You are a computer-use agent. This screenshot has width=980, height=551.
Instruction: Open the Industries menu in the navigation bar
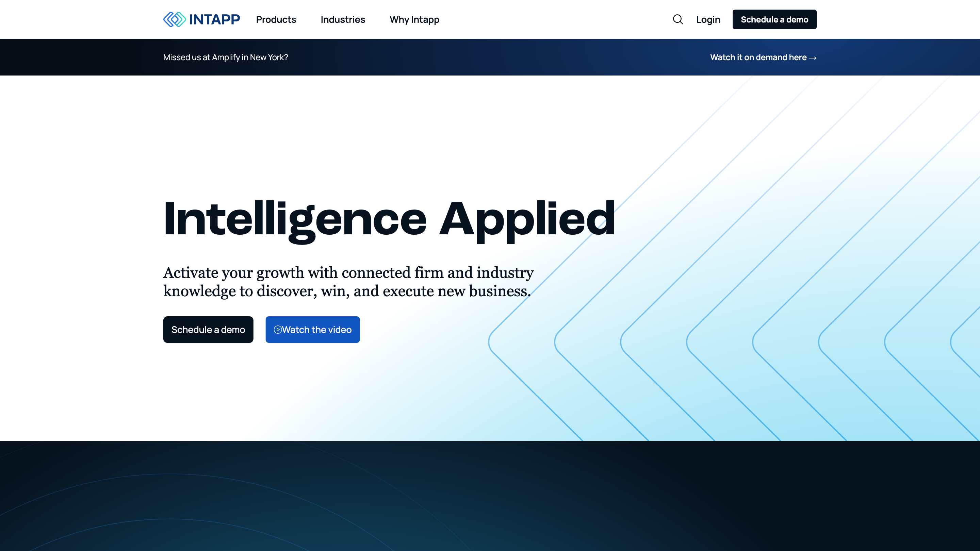[x=342, y=19]
